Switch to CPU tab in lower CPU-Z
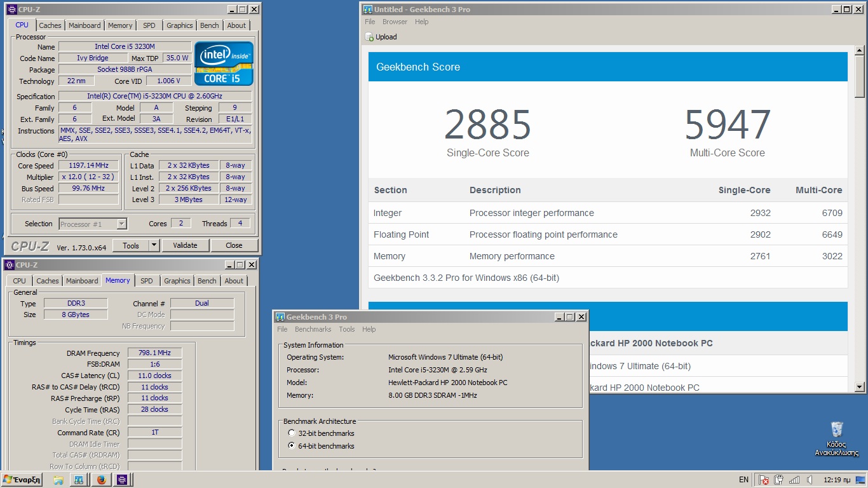The image size is (868, 488). [x=20, y=281]
